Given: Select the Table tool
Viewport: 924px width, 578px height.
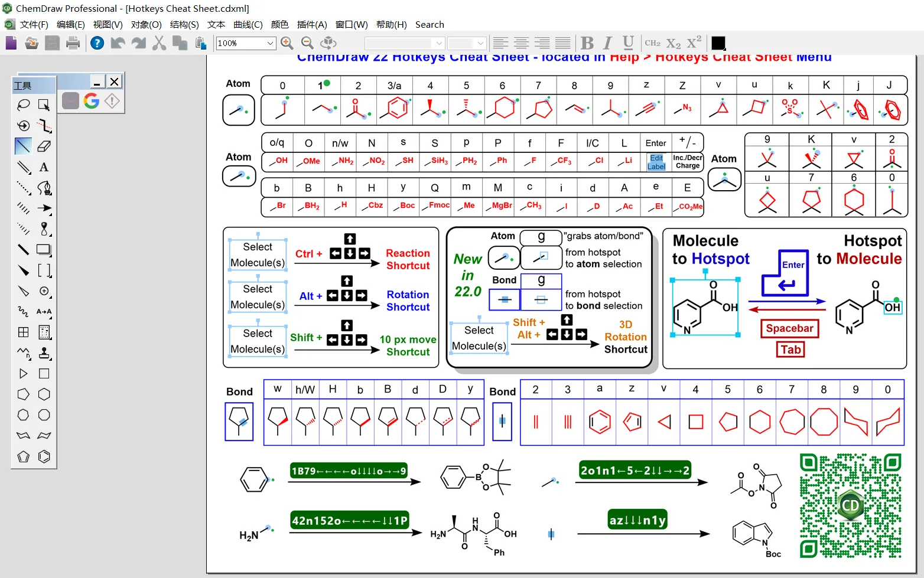Looking at the screenshot, I should (23, 332).
